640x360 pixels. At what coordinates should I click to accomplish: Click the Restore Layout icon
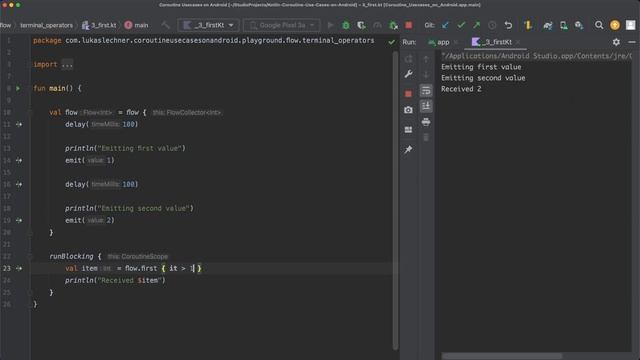[x=408, y=130]
